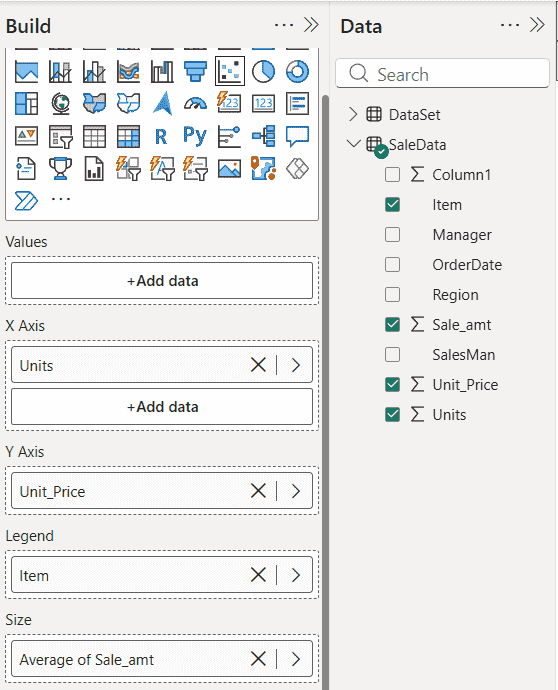Choose the gauge visual icon
Viewport: 558px width, 690px height.
(x=195, y=104)
